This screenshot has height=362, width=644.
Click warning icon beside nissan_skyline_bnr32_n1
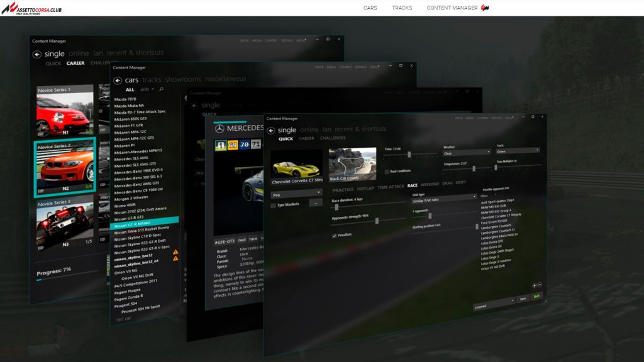[175, 258]
